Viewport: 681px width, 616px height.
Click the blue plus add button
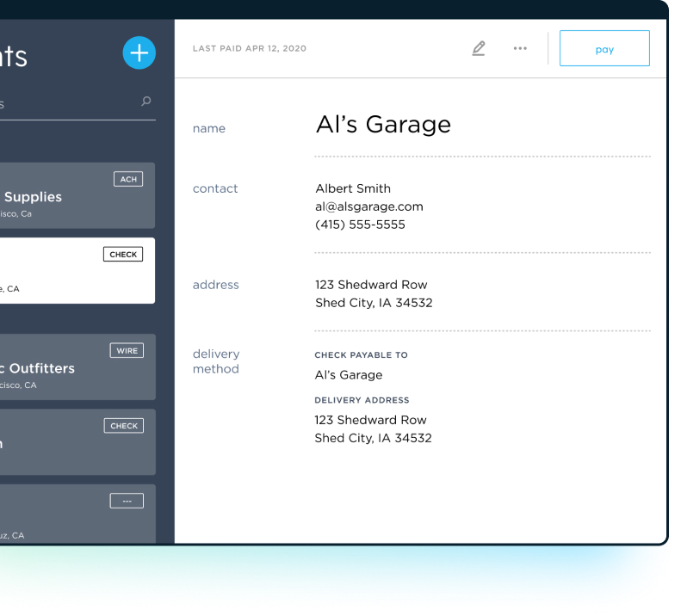(x=139, y=53)
